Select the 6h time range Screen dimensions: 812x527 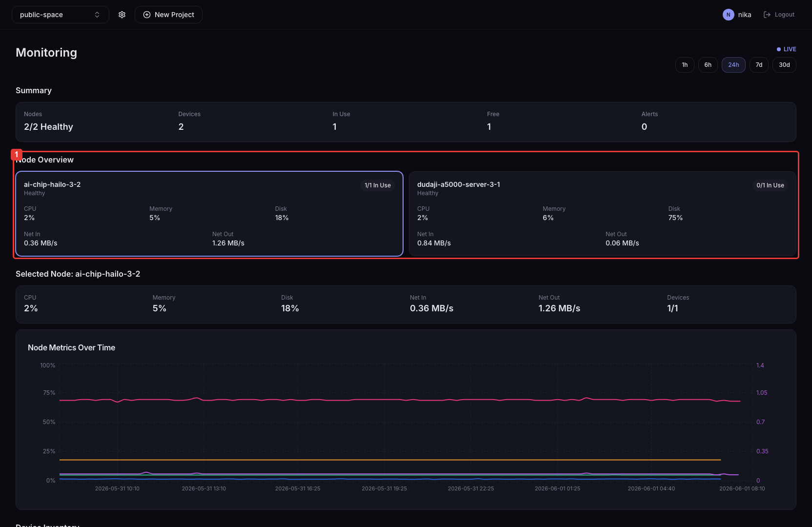708,65
